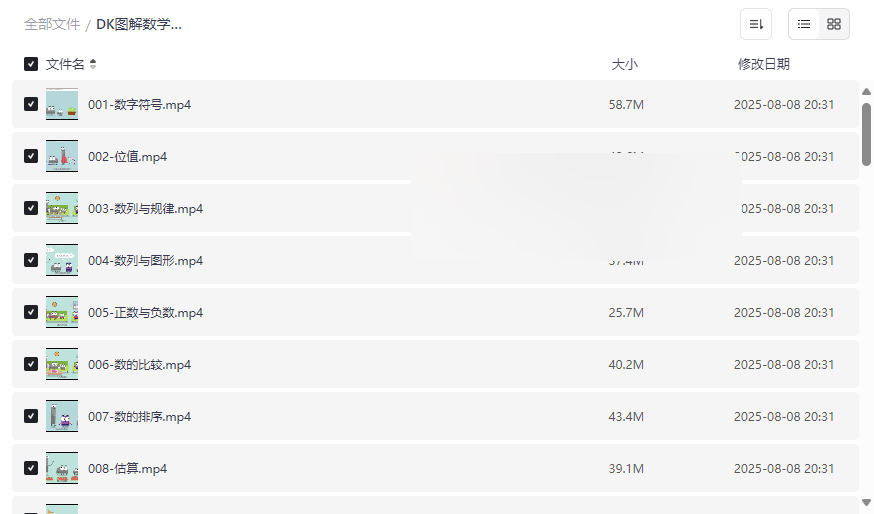The image size is (874, 514).
Task: Go to 全部文件 in the breadcrumb
Action: 52,24
